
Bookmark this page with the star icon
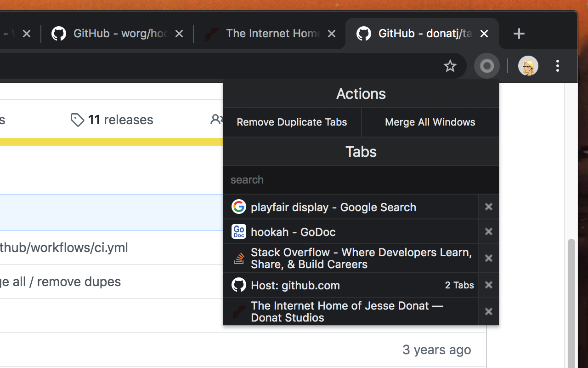coord(450,66)
